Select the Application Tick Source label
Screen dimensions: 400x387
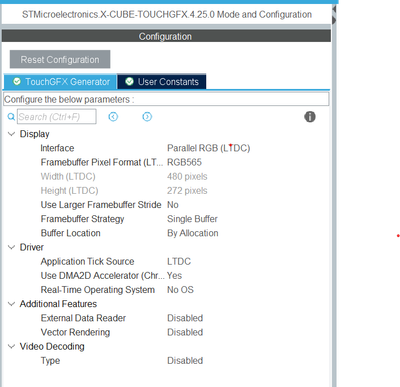pyautogui.click(x=87, y=261)
